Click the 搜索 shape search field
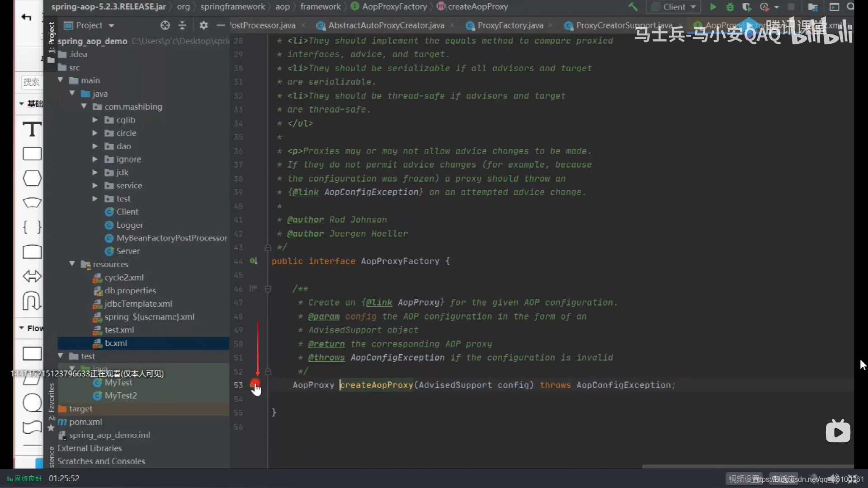 32,82
